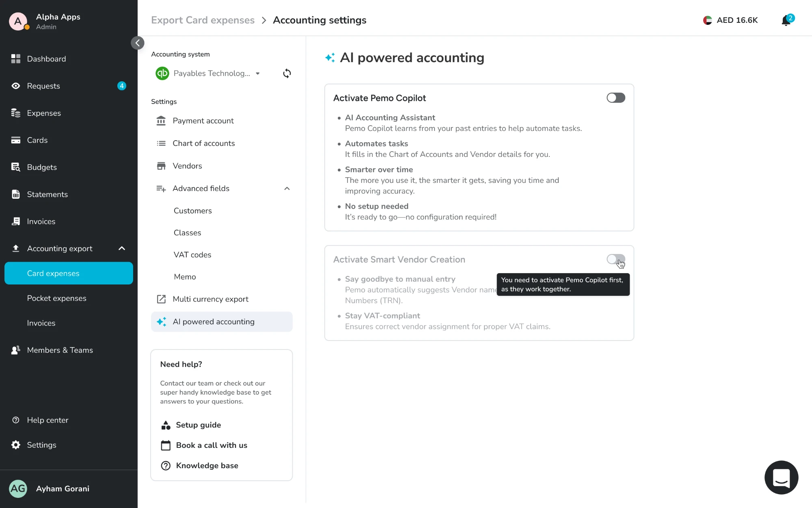This screenshot has width=812, height=508.
Task: Click the UAE flag currency icon
Action: point(708,20)
